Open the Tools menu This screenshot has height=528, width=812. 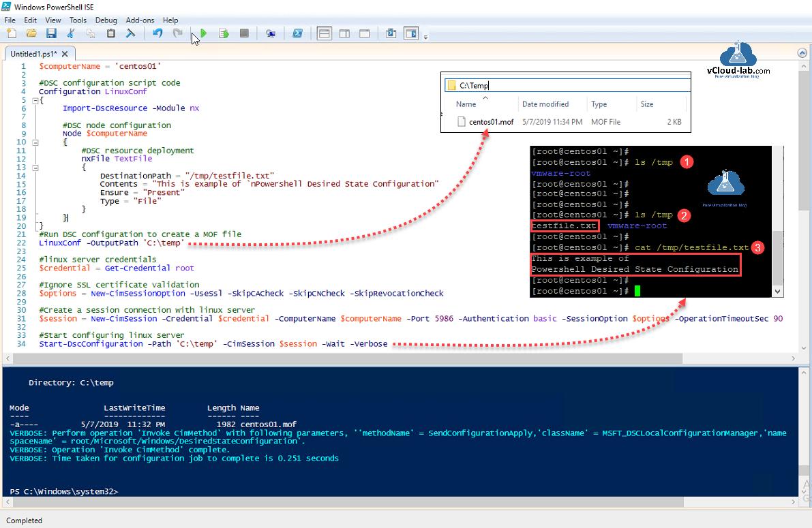[x=78, y=20]
